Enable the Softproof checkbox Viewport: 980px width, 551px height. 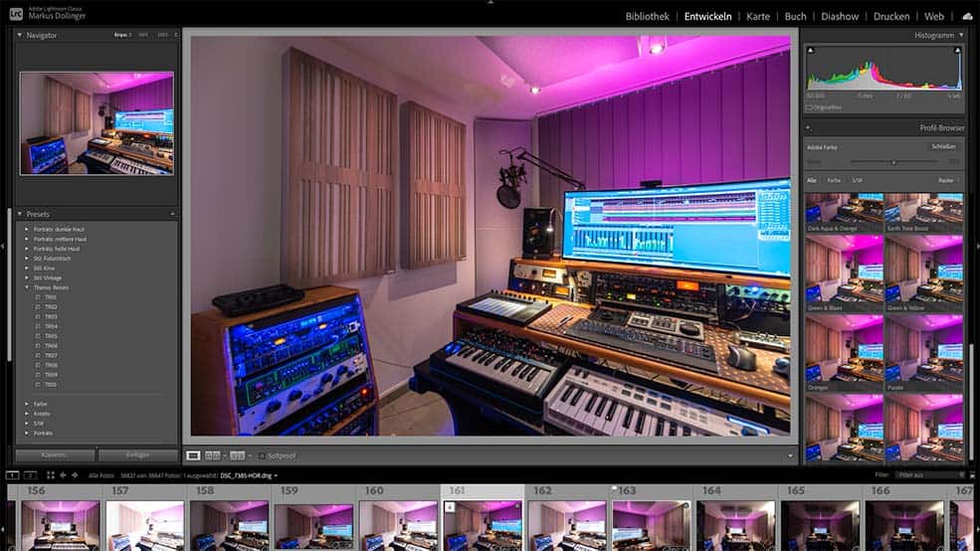[262, 456]
